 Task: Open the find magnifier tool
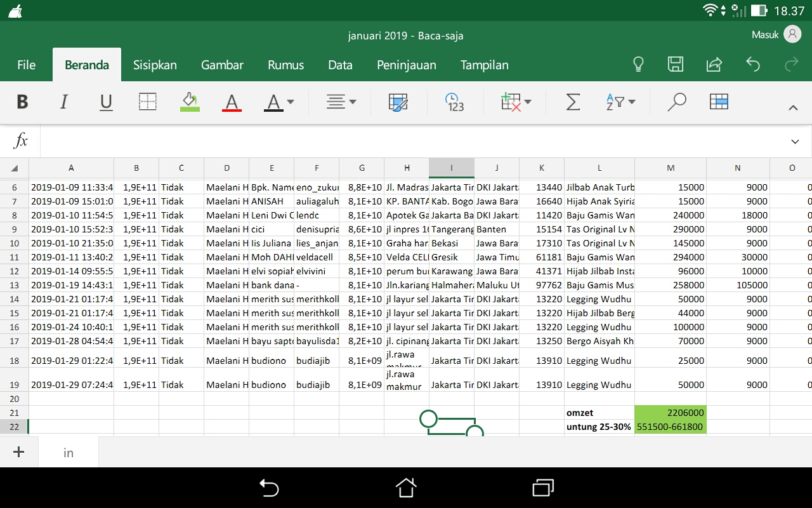(677, 102)
